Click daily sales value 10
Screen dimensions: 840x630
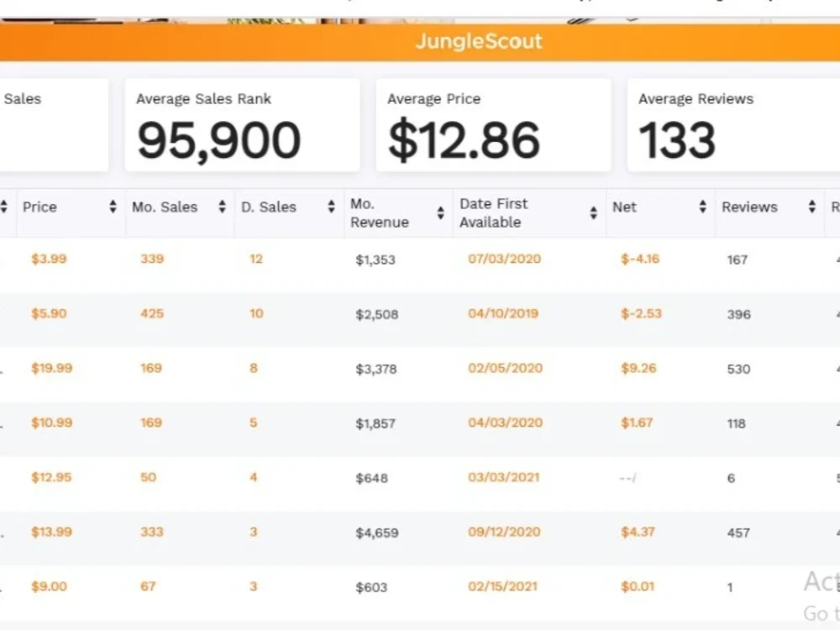[x=256, y=313]
